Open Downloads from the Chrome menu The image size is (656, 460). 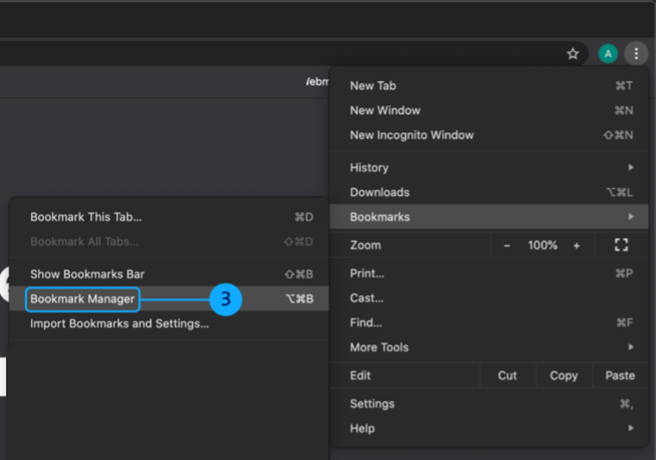coord(379,192)
